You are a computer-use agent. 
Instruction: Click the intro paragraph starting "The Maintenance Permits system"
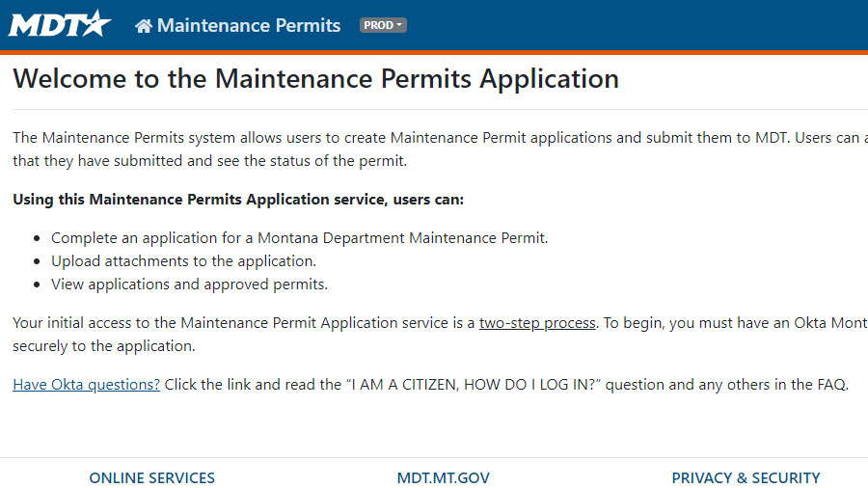coord(386,138)
